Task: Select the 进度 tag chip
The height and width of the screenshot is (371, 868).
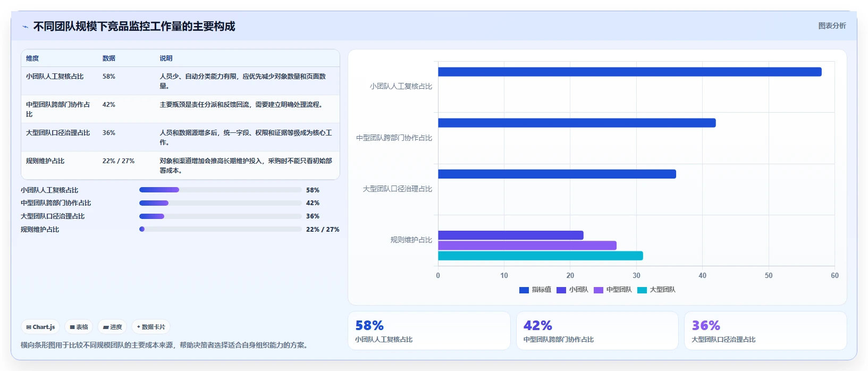Action: [112, 327]
